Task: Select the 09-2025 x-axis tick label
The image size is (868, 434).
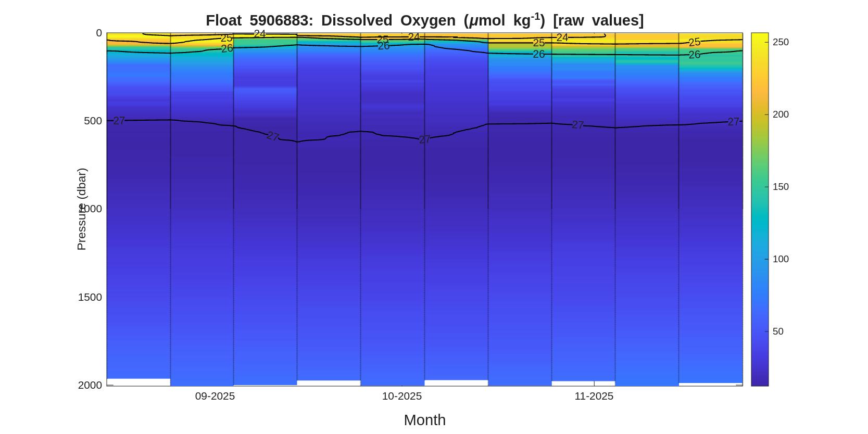Action: click(x=215, y=396)
